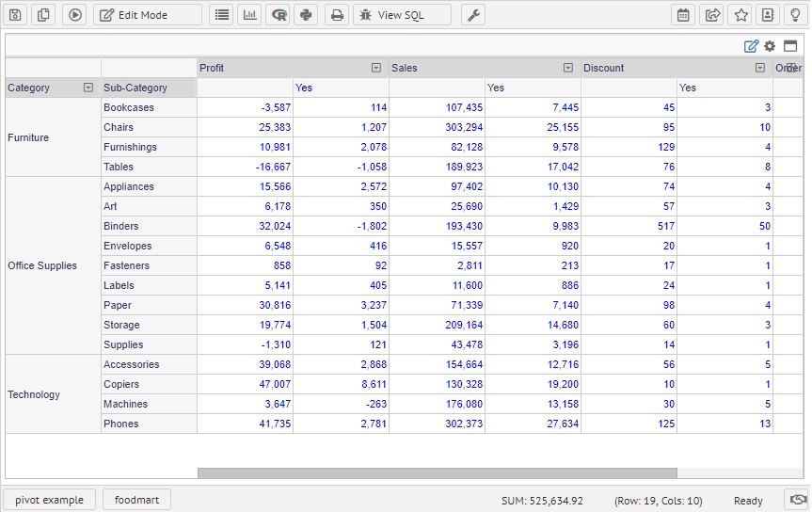Image resolution: width=812 pixels, height=512 pixels.
Task: Click the share/export icon
Action: pos(712,15)
